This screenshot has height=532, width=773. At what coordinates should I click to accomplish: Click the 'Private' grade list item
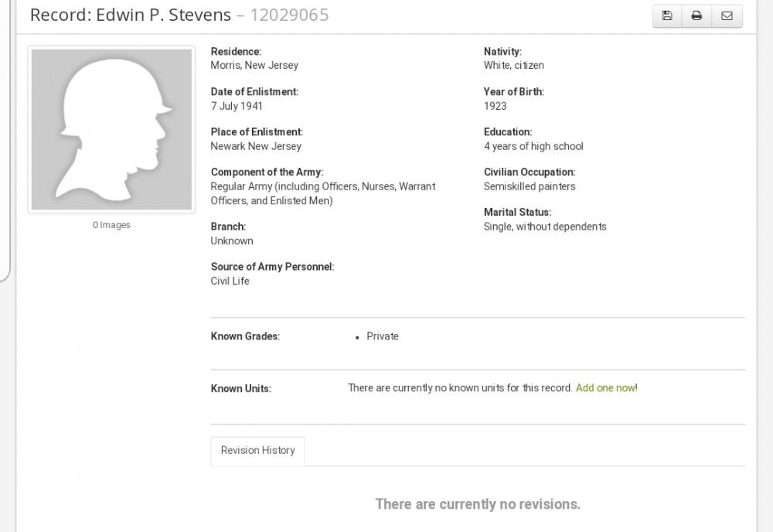[383, 336]
